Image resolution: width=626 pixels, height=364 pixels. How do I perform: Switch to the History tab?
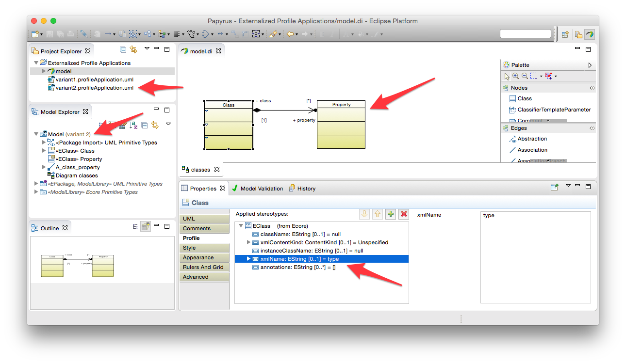tap(302, 189)
